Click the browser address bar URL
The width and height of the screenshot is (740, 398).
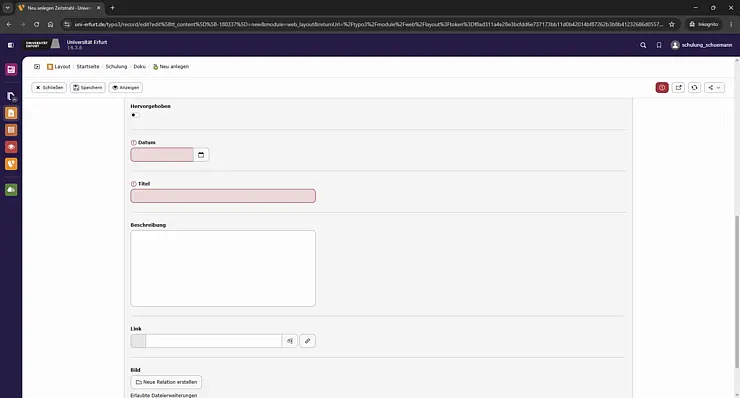(368, 24)
